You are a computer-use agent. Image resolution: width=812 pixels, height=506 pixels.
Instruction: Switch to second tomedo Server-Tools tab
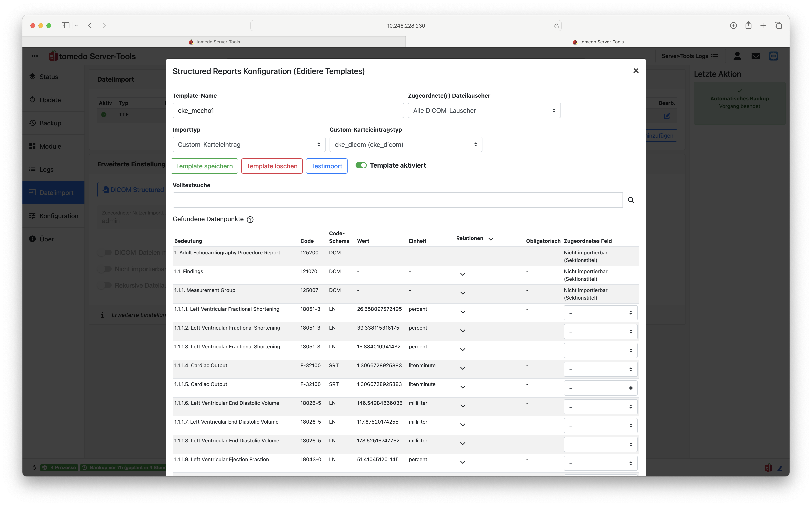click(x=598, y=42)
